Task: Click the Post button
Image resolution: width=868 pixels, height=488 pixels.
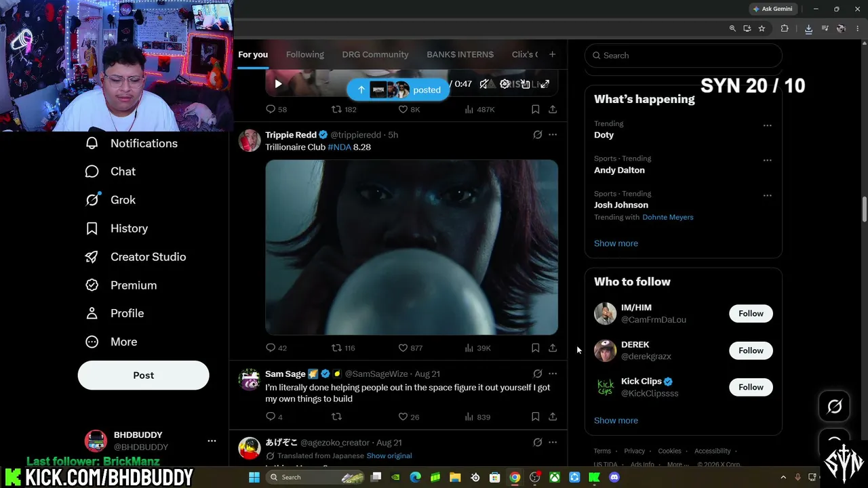Action: (x=143, y=375)
